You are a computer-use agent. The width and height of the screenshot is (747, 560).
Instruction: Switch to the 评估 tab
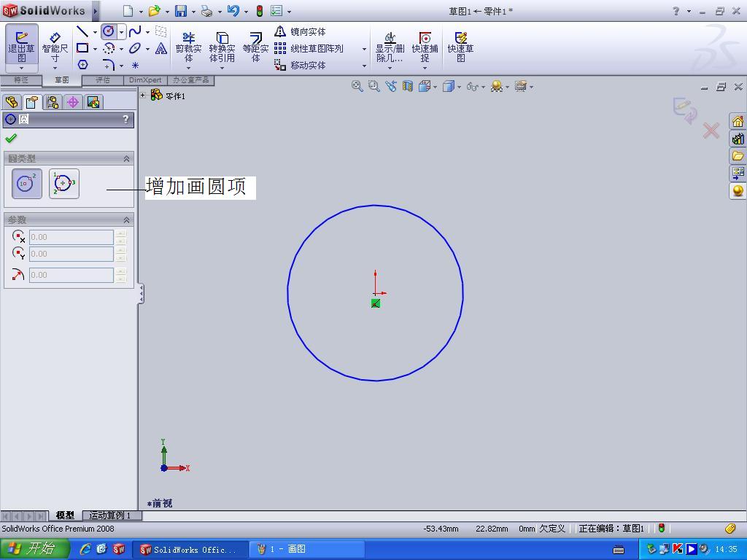[x=103, y=80]
